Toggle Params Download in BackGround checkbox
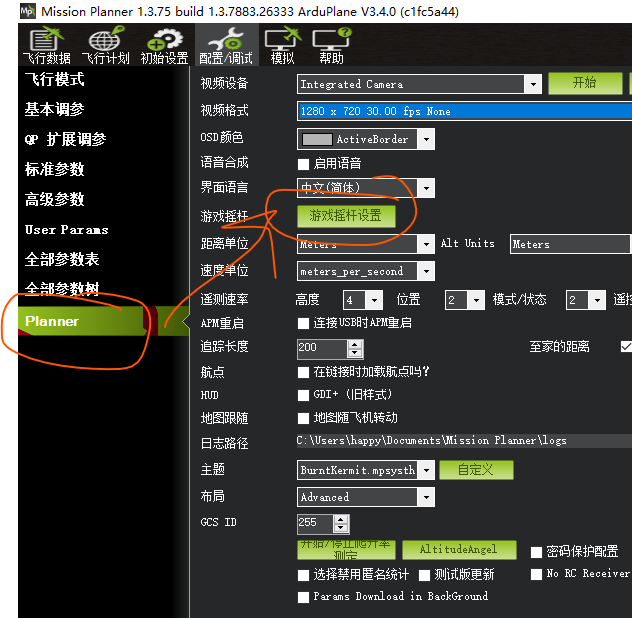The image size is (632, 618). click(303, 597)
